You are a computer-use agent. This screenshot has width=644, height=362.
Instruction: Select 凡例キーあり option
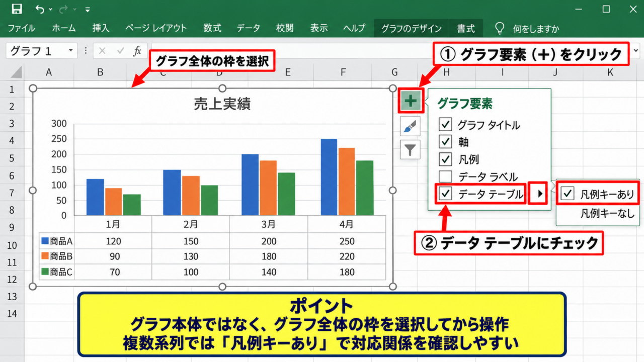pyautogui.click(x=598, y=194)
